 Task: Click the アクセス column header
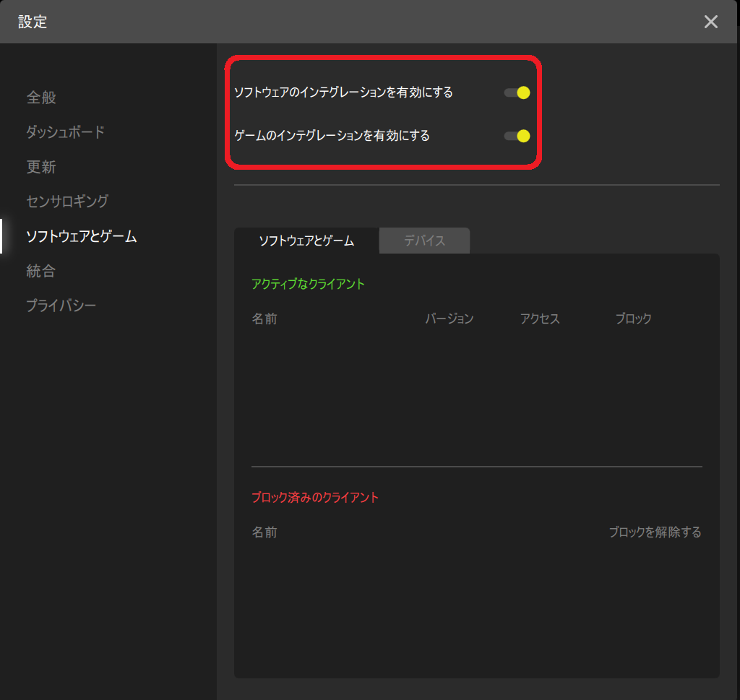tap(539, 319)
